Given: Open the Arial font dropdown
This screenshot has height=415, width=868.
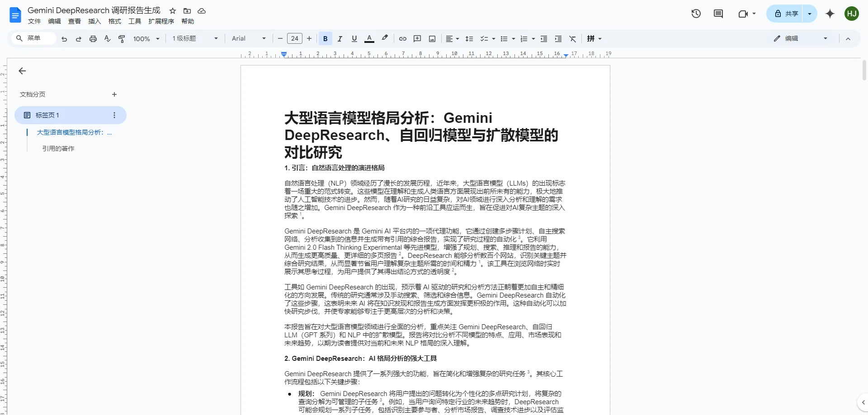Looking at the screenshot, I should (x=249, y=39).
